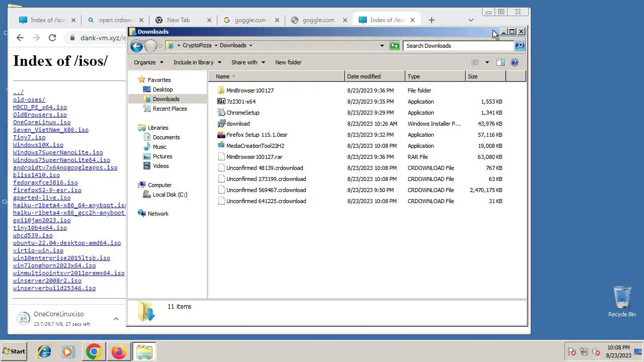This screenshot has height=362, width=644.
Task: Select the MediaCreationTool22H2 icon
Action: 221,146
